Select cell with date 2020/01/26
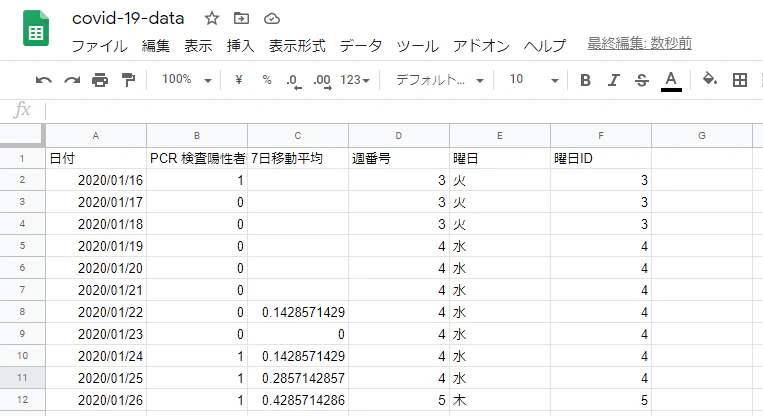Image resolution: width=763 pixels, height=416 pixels. [x=96, y=400]
